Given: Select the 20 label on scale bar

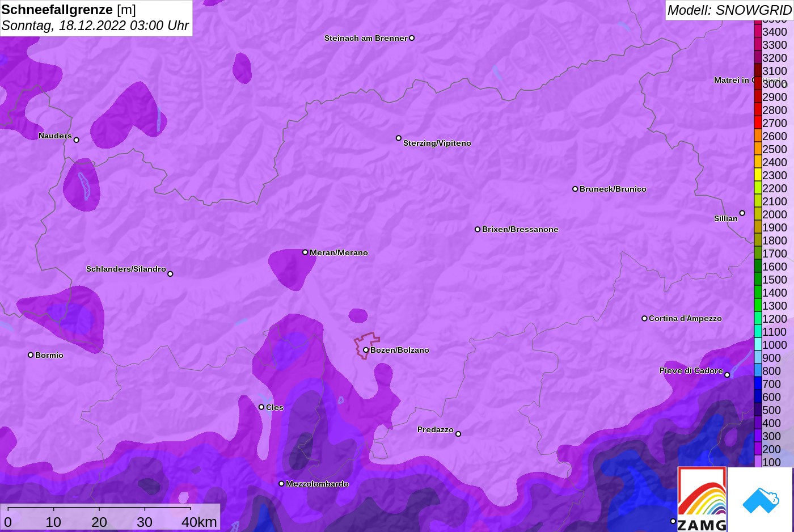Looking at the screenshot, I should (99, 522).
